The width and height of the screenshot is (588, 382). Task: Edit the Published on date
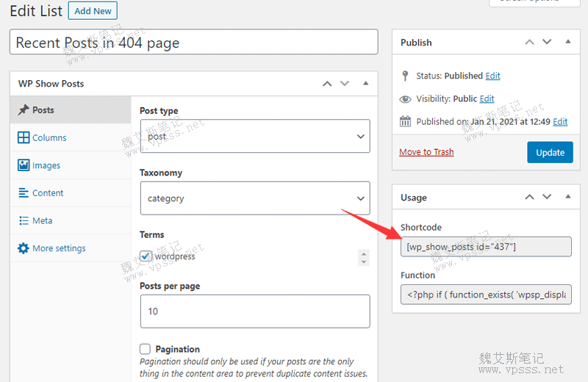pos(560,121)
